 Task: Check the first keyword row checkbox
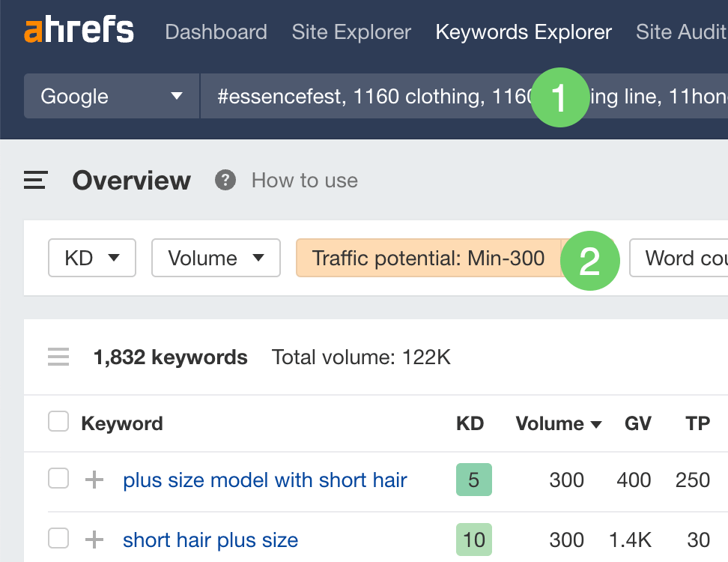point(58,480)
